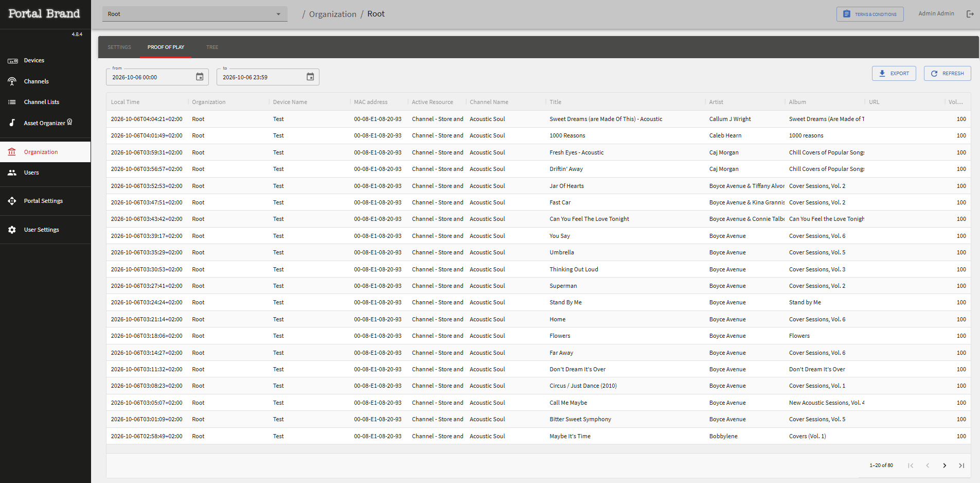Expand the Root organization dropdown
Image resolution: width=980 pixels, height=483 pixels.
pyautogui.click(x=194, y=14)
